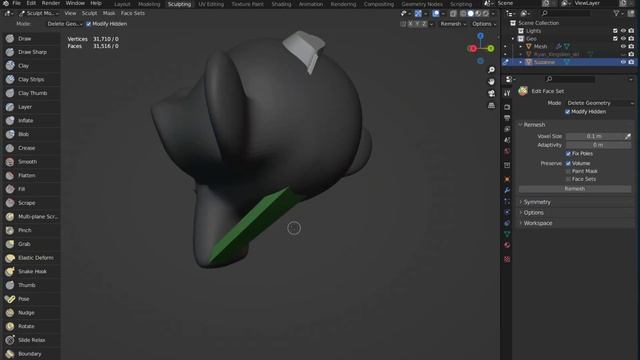Select the Fill brush
640x360 pixels.
pyautogui.click(x=32, y=189)
